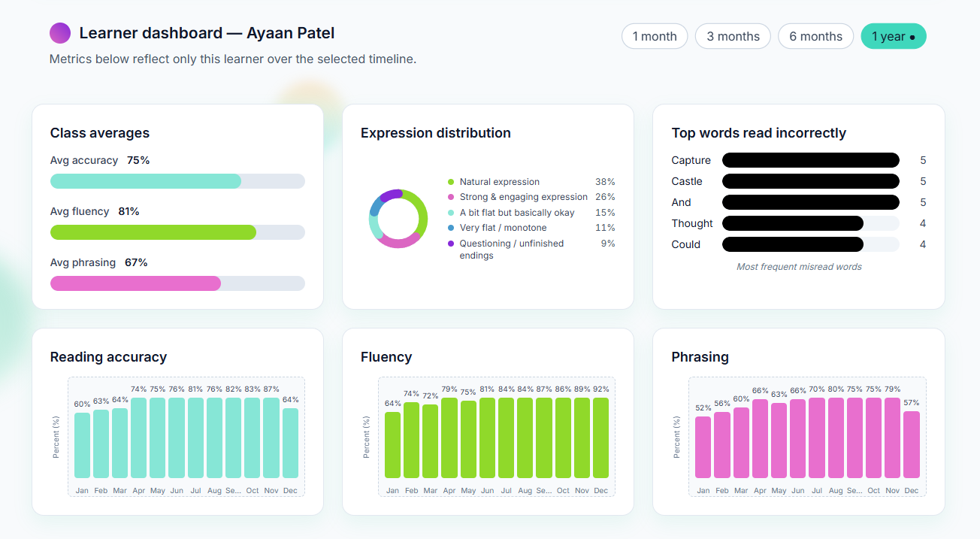Viewport: 980px width, 539px height.
Task: Click the Most frequent misread words label
Action: pyautogui.click(x=799, y=267)
